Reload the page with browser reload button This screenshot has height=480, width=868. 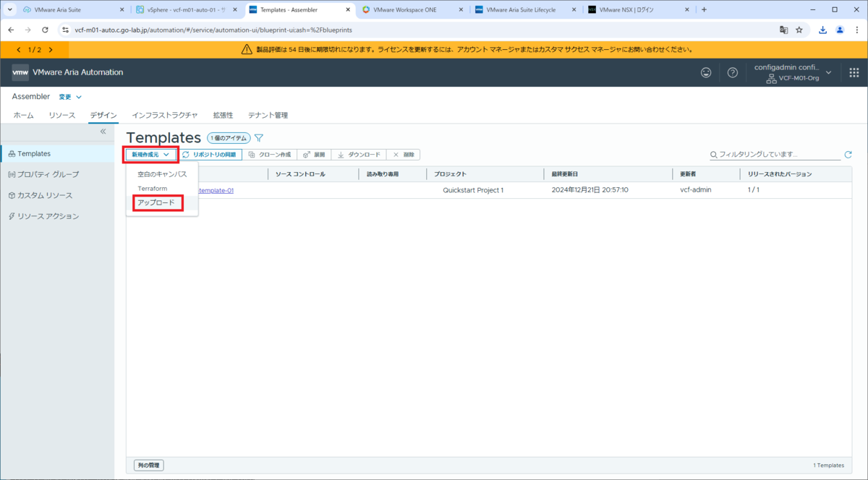click(x=45, y=30)
